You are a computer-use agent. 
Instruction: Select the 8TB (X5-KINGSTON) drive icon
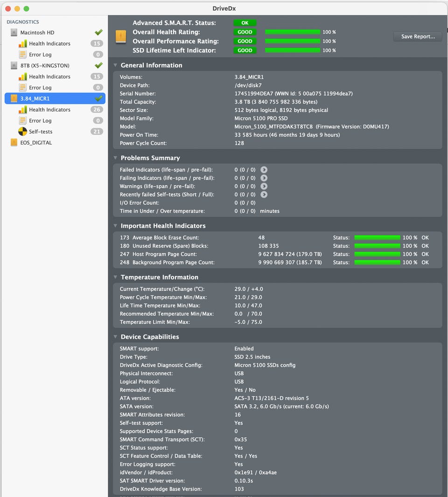(x=14, y=65)
